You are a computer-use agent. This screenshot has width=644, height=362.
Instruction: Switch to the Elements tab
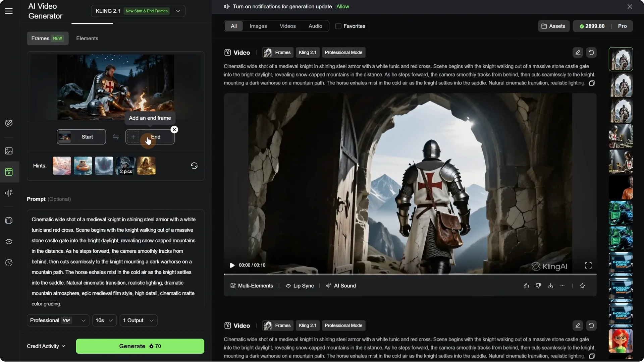pyautogui.click(x=87, y=38)
